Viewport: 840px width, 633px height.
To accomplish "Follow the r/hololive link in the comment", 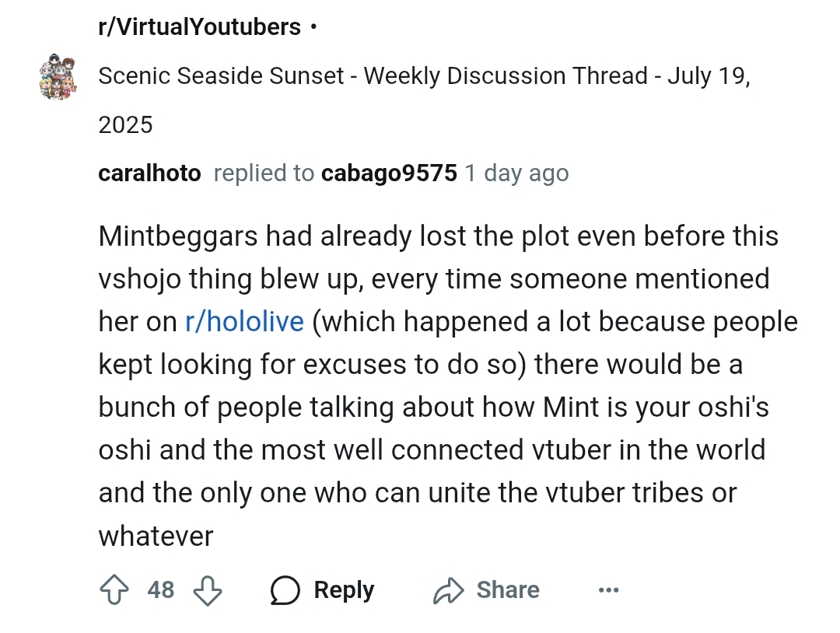I will (244, 322).
